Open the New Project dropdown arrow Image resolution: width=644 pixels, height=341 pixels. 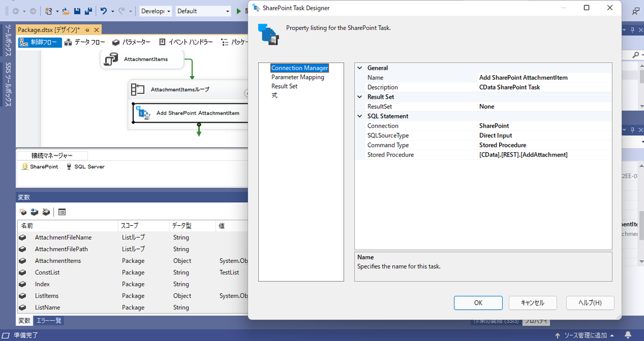point(56,11)
